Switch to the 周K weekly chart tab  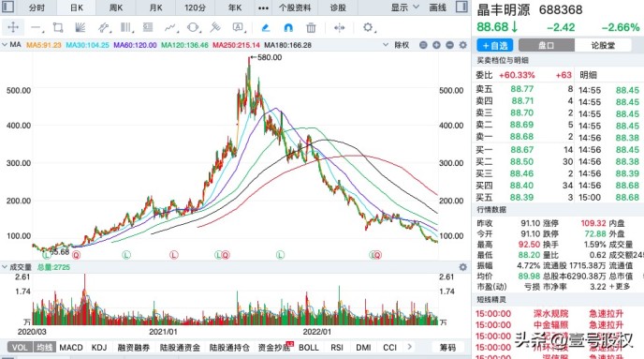pos(116,7)
